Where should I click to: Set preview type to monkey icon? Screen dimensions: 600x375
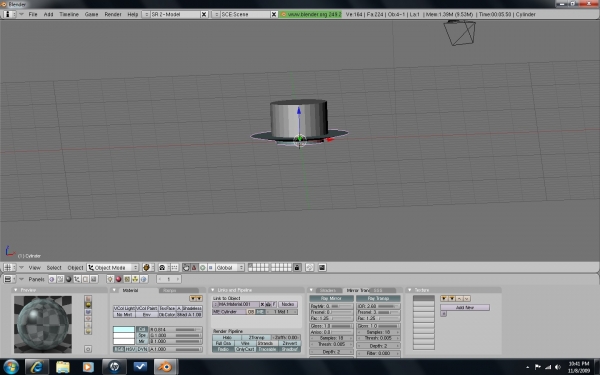[x=88, y=318]
